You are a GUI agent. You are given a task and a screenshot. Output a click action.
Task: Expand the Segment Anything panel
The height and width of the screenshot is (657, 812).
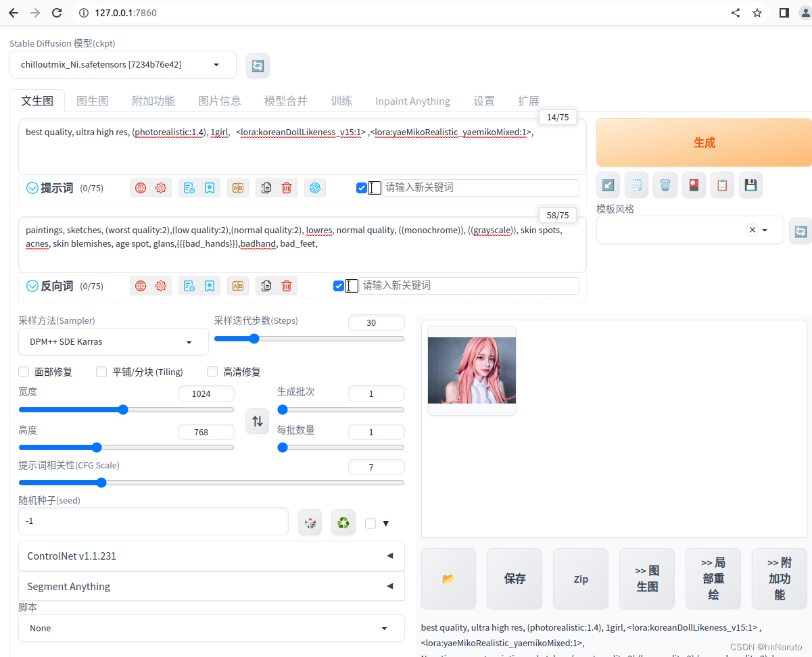[x=212, y=586]
